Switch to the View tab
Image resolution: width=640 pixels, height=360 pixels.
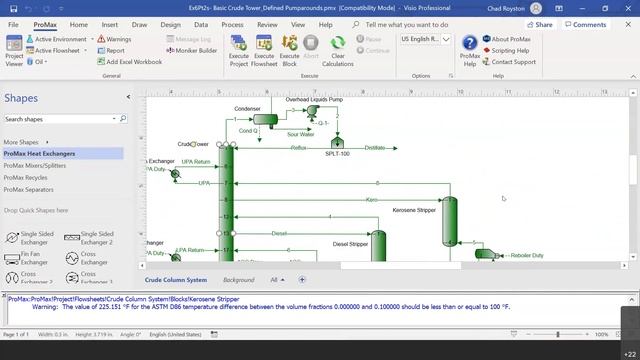[298, 24]
